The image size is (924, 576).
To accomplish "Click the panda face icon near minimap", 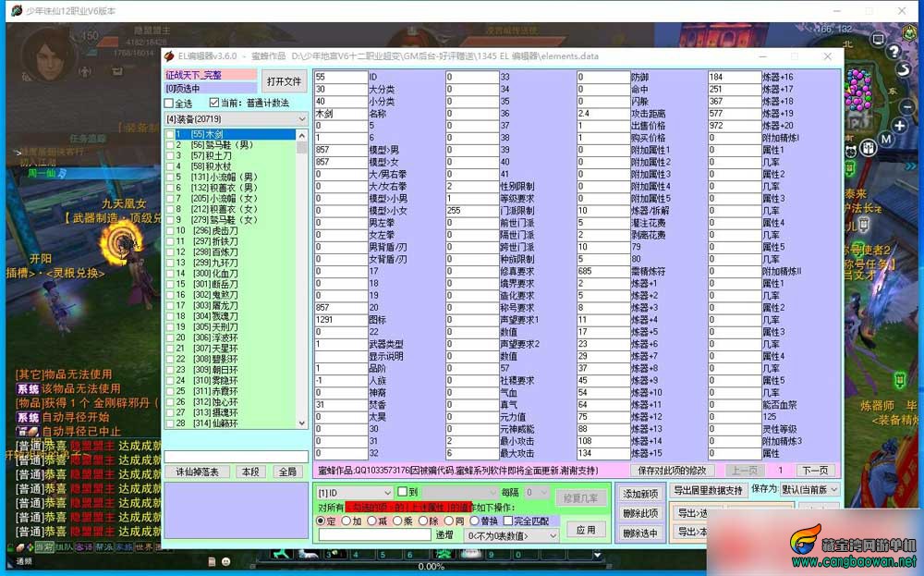I will (x=851, y=152).
